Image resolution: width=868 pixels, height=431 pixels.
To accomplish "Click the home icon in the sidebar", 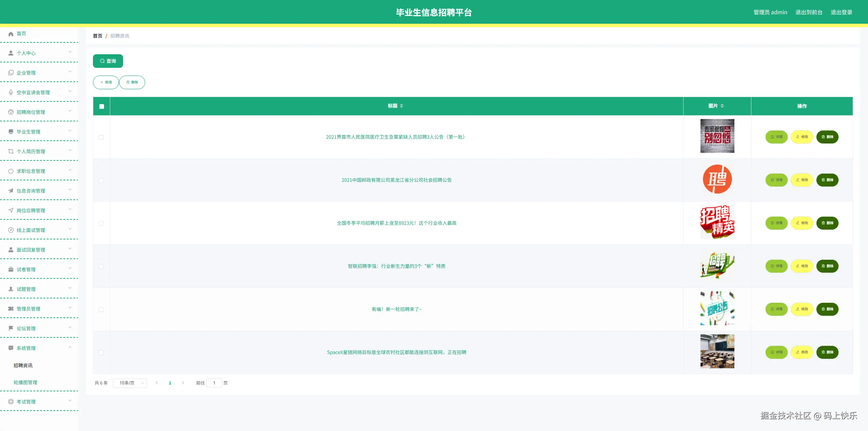I will tap(11, 34).
